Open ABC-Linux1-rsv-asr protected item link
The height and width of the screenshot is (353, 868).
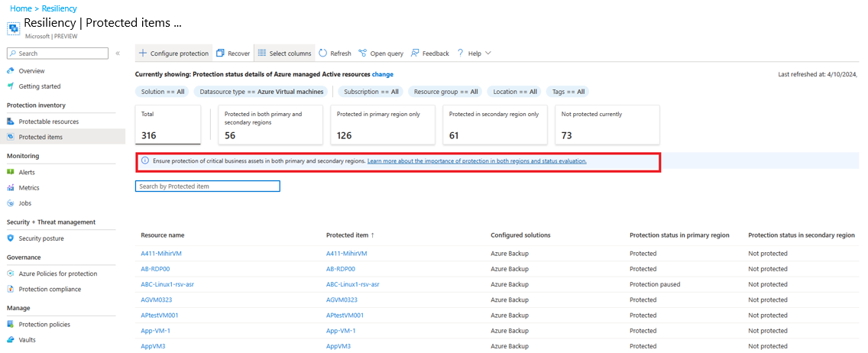pos(353,284)
